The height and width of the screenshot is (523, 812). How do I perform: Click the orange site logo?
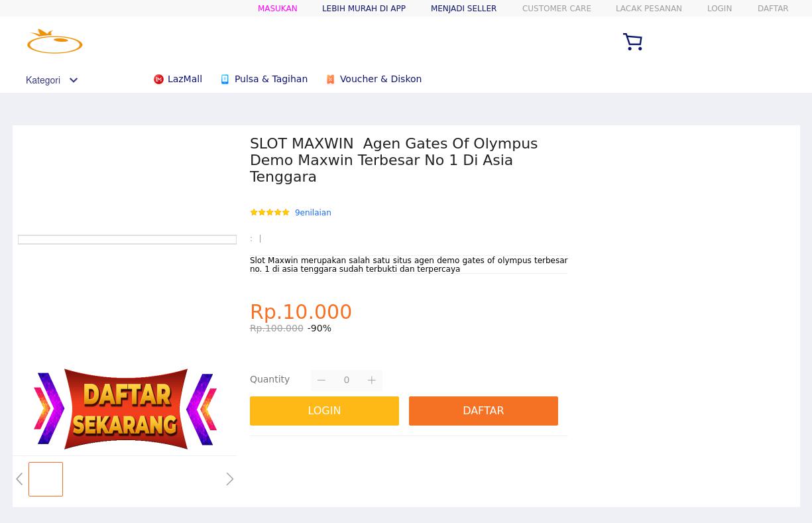(x=54, y=41)
